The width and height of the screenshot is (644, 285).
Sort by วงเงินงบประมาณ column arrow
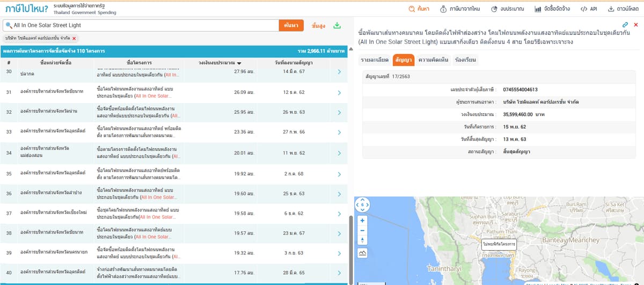[239, 63]
